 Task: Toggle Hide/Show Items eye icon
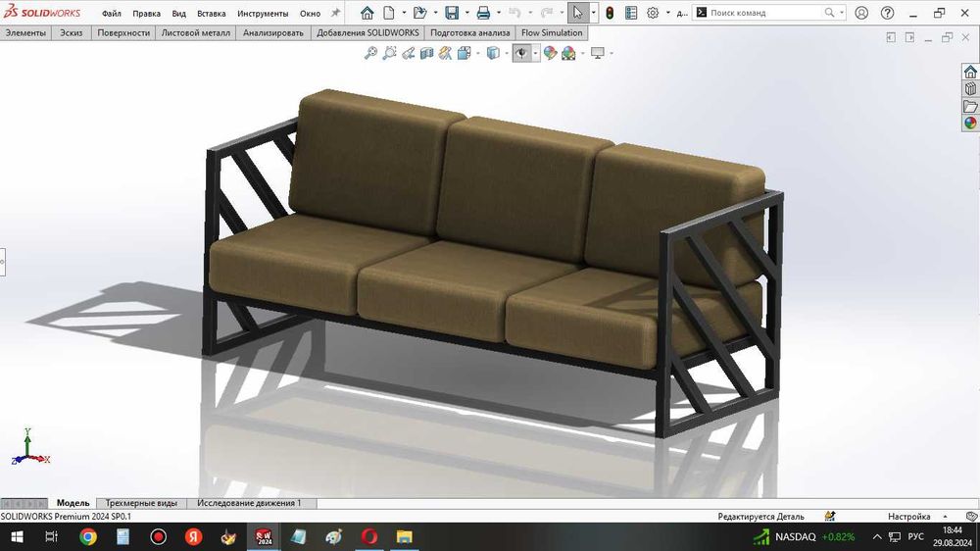tap(520, 53)
